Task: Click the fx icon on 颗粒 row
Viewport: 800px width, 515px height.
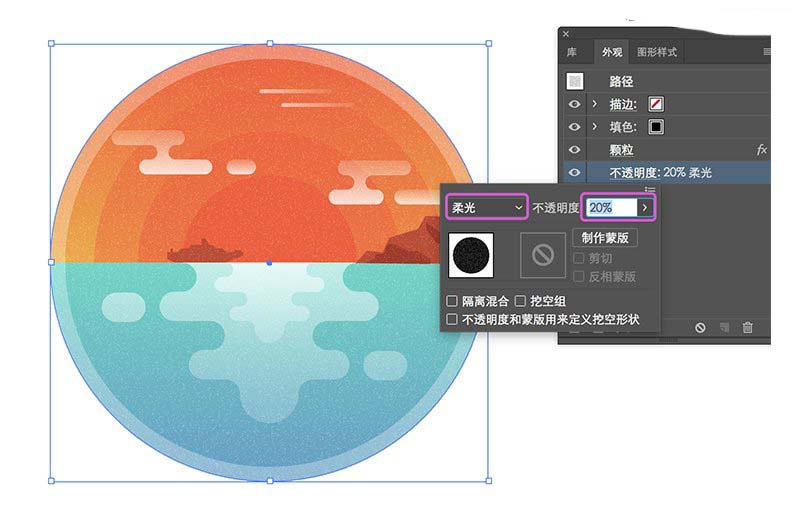Action: click(761, 150)
